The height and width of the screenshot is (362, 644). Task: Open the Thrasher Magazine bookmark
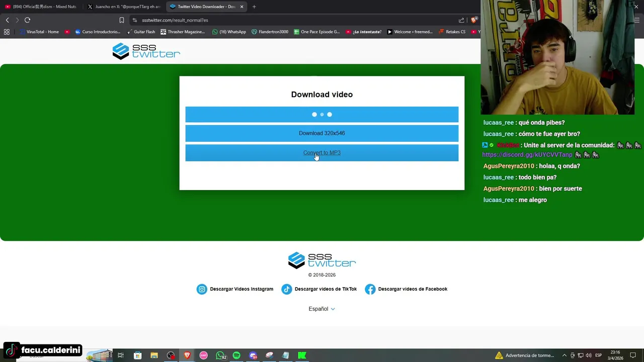point(183,32)
